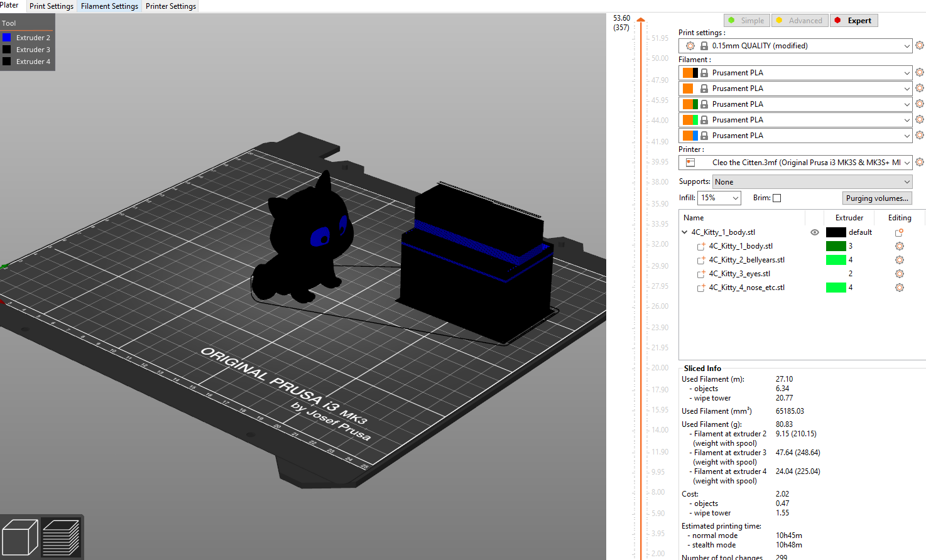The height and width of the screenshot is (560, 926).
Task: Click black default extruder swatch of parent object
Action: point(836,232)
